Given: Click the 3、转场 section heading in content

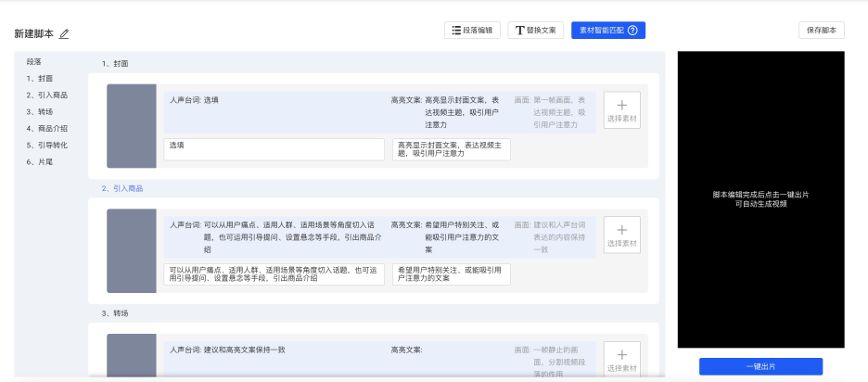Looking at the screenshot, I should point(115,313).
